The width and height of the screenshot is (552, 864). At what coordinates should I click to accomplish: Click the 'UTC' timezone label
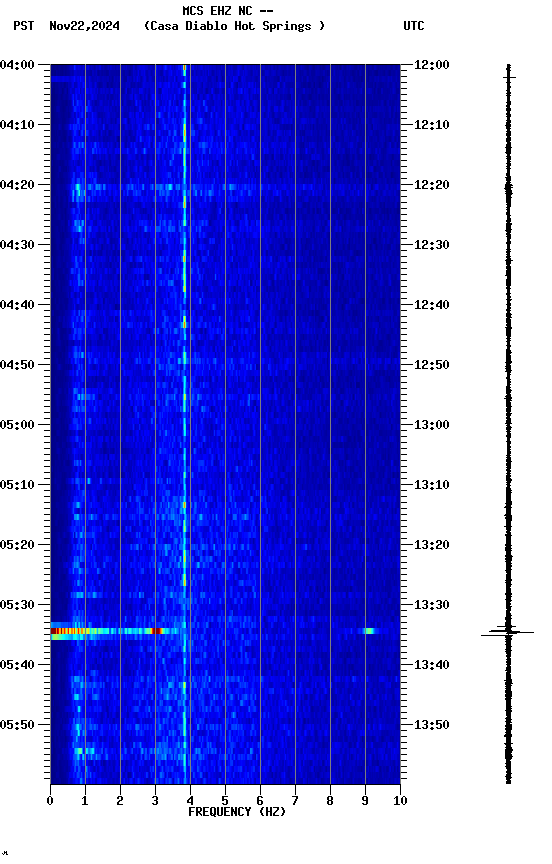pyautogui.click(x=414, y=26)
